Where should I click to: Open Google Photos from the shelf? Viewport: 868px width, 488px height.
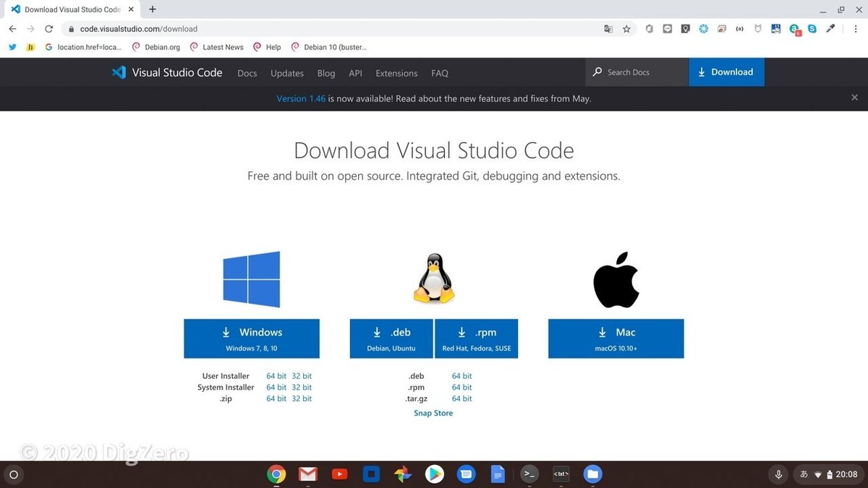pyautogui.click(x=403, y=474)
